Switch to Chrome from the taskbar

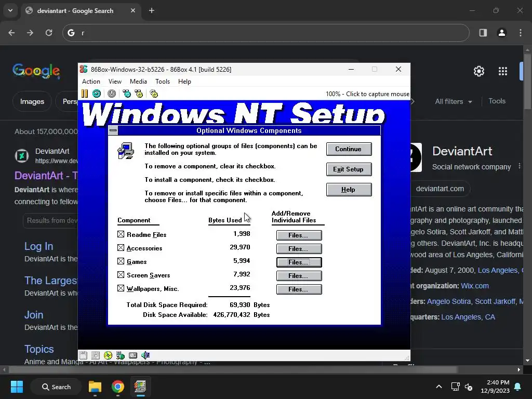(118, 387)
